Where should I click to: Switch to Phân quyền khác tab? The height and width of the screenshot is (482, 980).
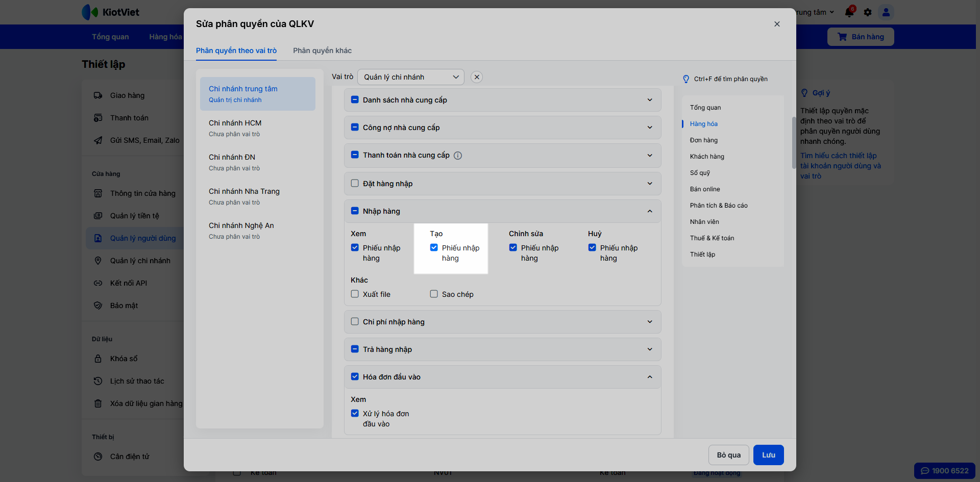point(322,50)
